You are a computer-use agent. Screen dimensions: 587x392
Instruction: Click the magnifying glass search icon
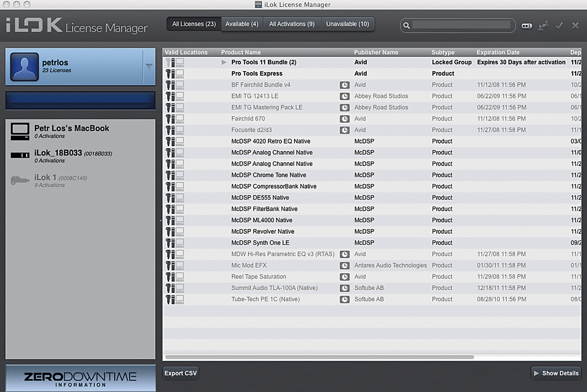pyautogui.click(x=406, y=26)
